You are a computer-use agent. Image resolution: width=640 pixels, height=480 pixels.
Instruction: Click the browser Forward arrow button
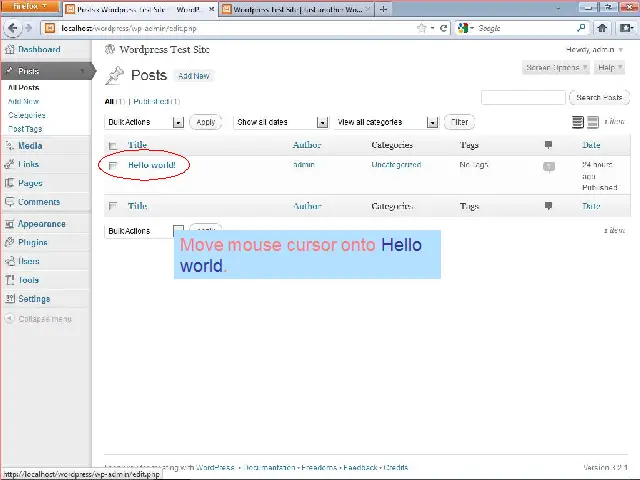[x=29, y=28]
